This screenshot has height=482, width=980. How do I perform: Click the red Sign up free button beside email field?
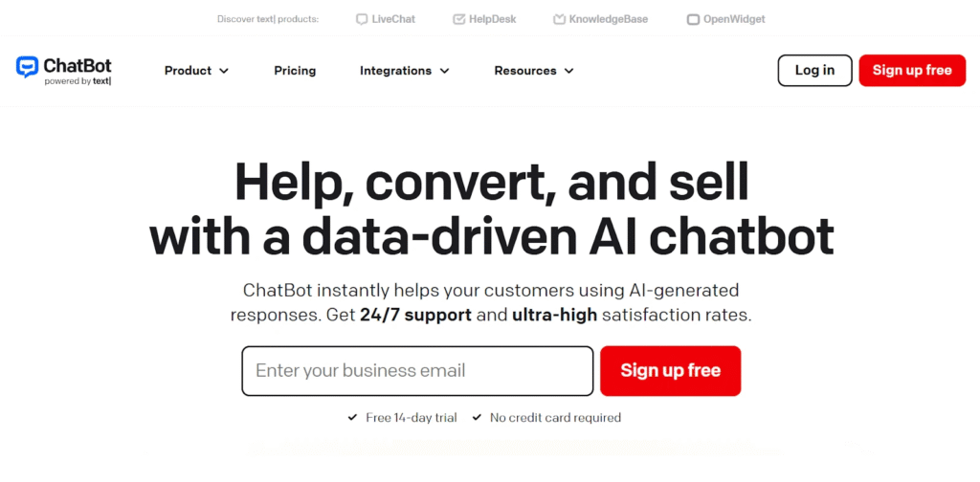(x=670, y=371)
